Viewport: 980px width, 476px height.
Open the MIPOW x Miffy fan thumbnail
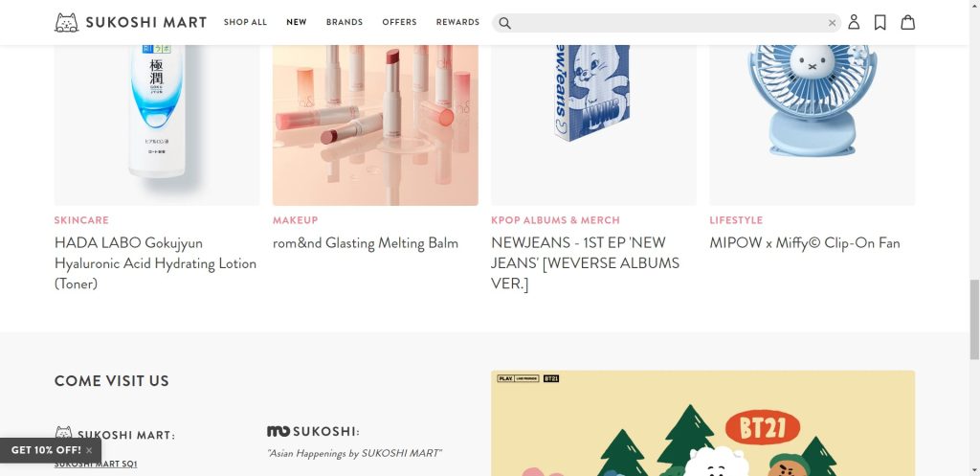[x=812, y=125]
